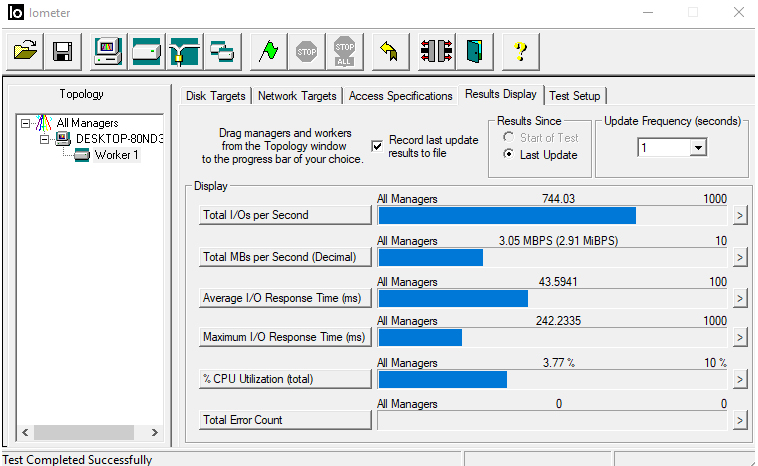758x466 pixels.
Task: Select the Last Update radio button
Action: pyautogui.click(x=509, y=155)
